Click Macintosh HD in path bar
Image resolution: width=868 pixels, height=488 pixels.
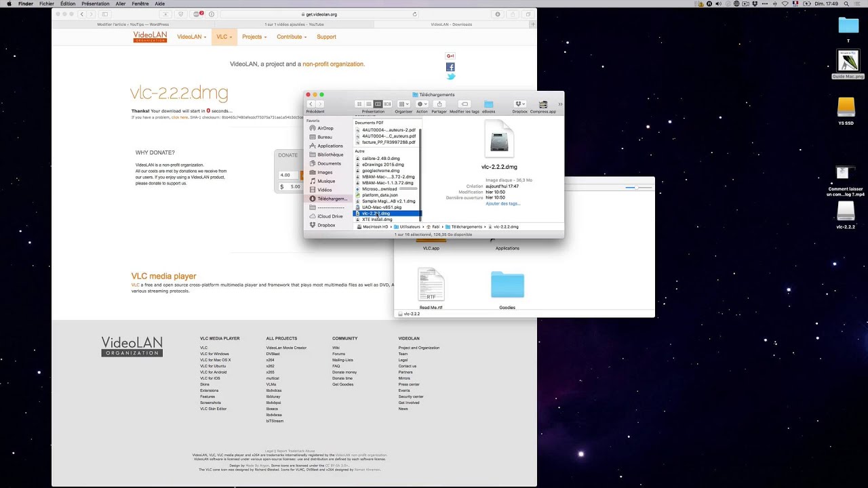tap(372, 226)
